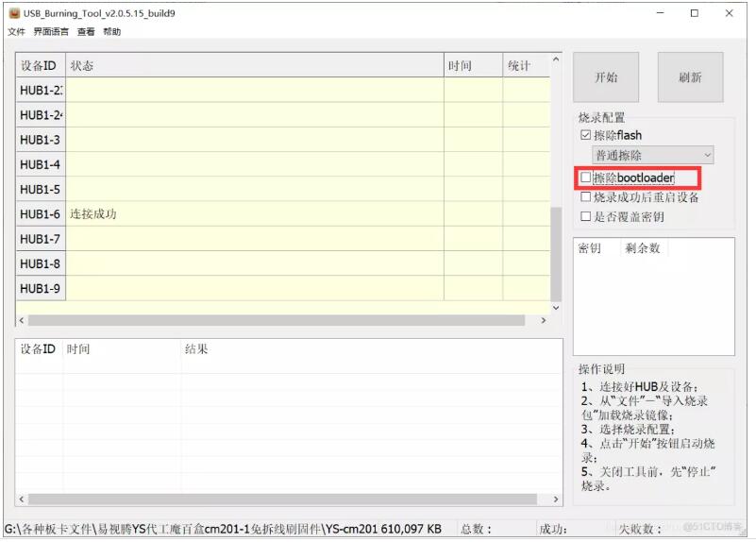Click the 状态 column header
This screenshot has width=756, height=542.
[255, 66]
